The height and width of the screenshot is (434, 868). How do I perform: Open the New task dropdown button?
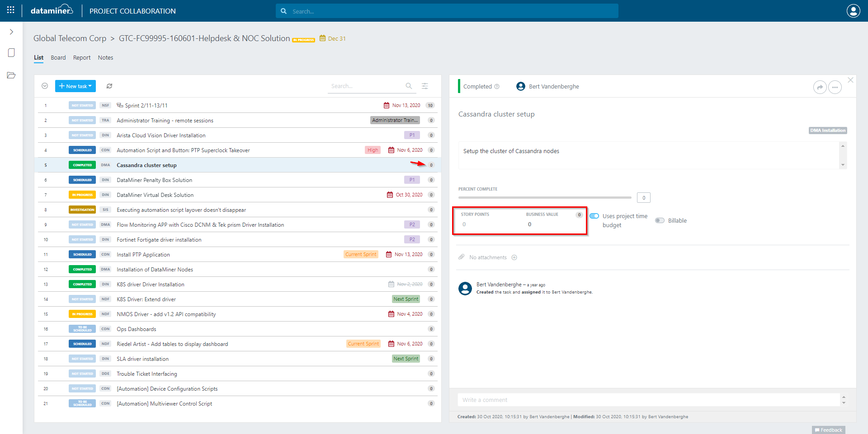point(75,86)
